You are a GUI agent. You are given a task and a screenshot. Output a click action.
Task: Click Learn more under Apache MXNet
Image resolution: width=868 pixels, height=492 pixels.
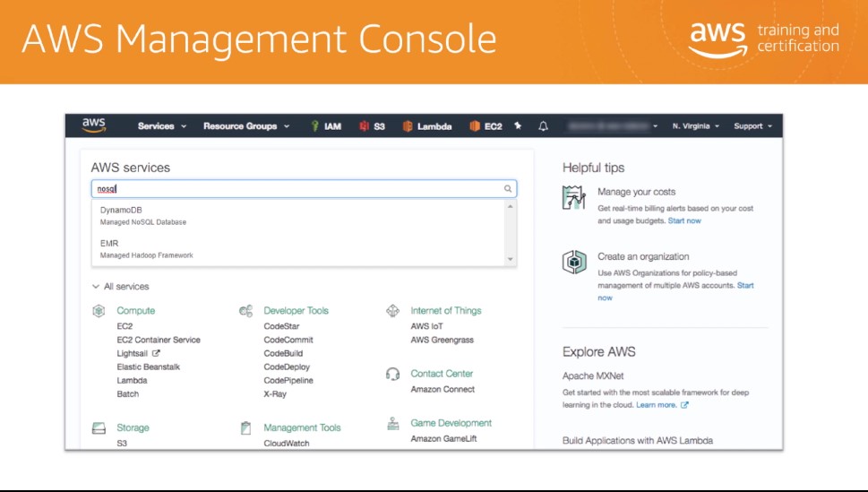point(656,405)
